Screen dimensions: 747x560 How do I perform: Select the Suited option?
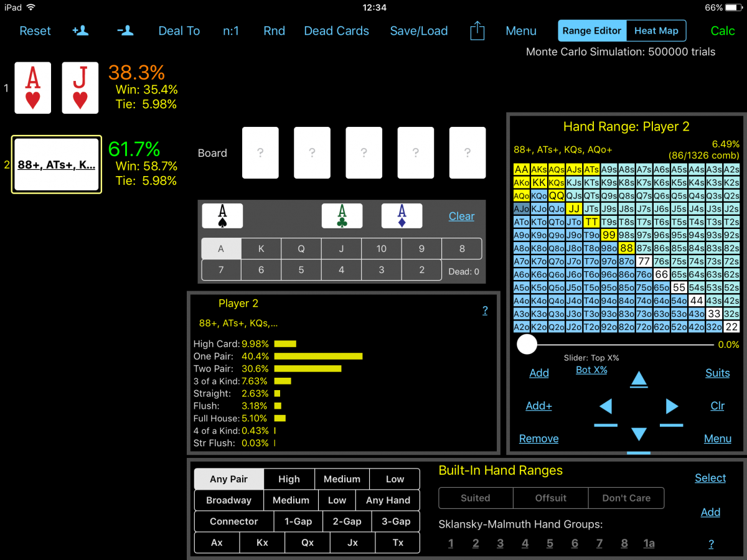476,498
